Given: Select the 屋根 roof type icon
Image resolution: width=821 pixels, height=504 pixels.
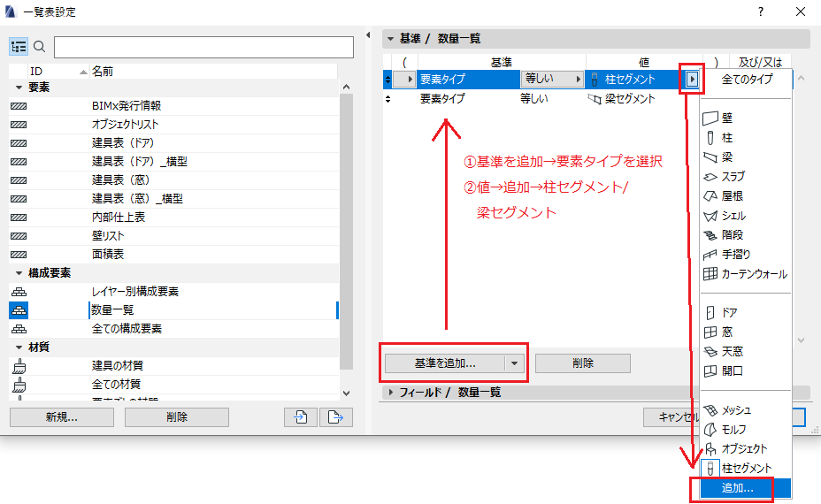Looking at the screenshot, I should [x=710, y=196].
